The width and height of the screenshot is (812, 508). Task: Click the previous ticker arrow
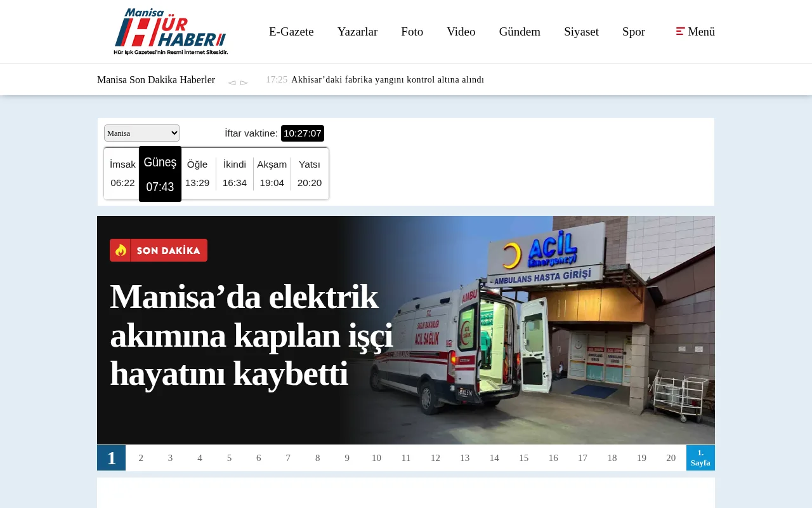(x=232, y=82)
